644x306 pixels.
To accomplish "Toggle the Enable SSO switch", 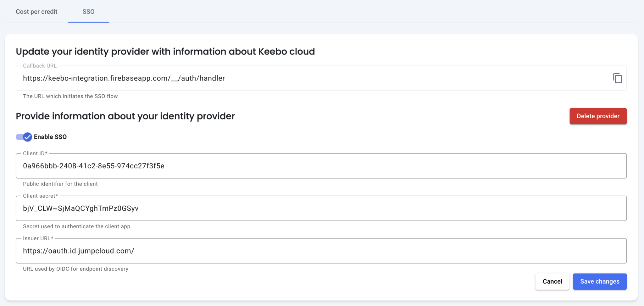I will point(24,137).
